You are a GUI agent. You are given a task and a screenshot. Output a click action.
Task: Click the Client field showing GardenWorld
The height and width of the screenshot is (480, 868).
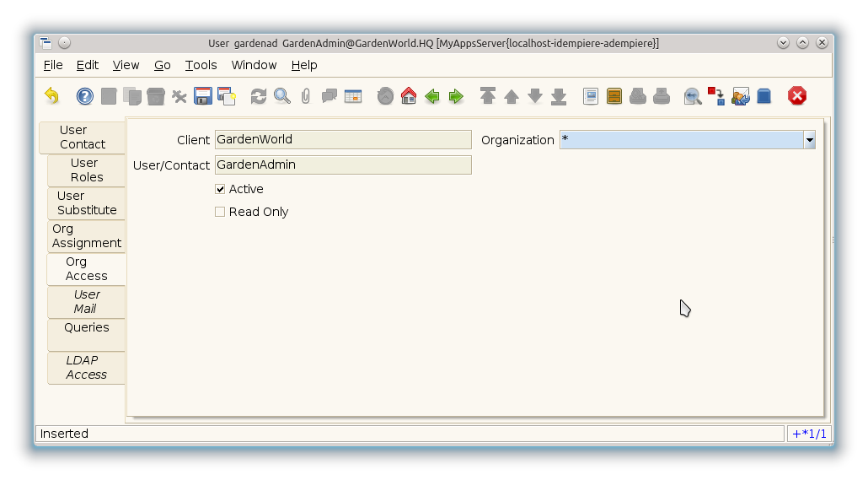343,140
